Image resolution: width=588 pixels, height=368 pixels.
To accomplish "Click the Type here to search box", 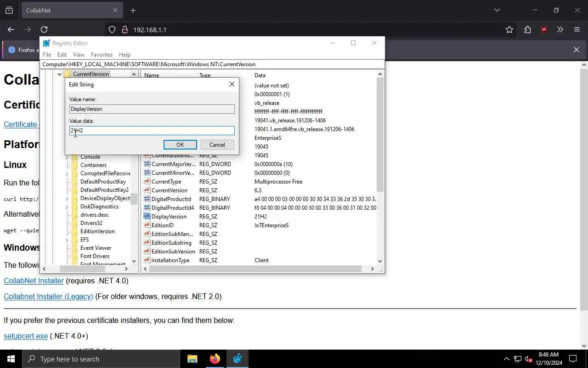I will (x=101, y=359).
